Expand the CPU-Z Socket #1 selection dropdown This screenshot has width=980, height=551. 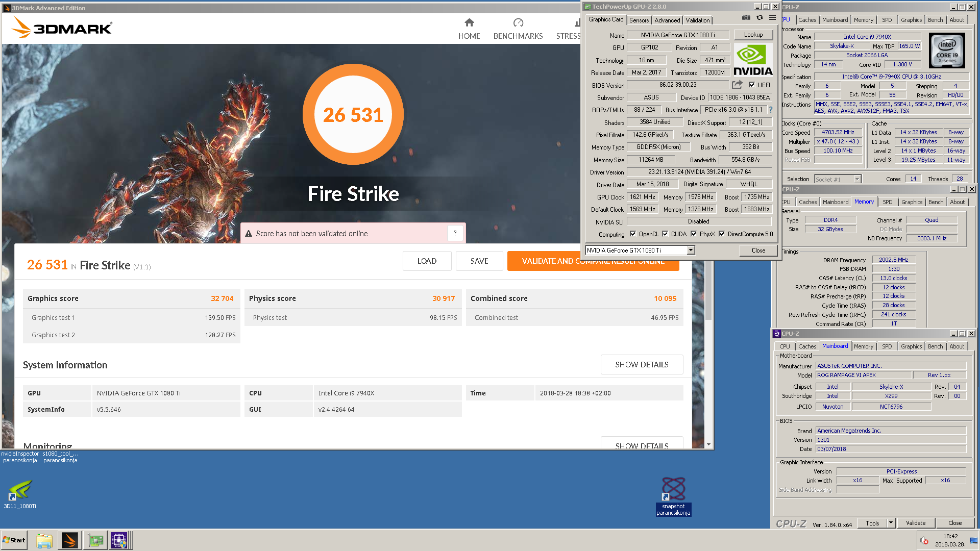857,179
